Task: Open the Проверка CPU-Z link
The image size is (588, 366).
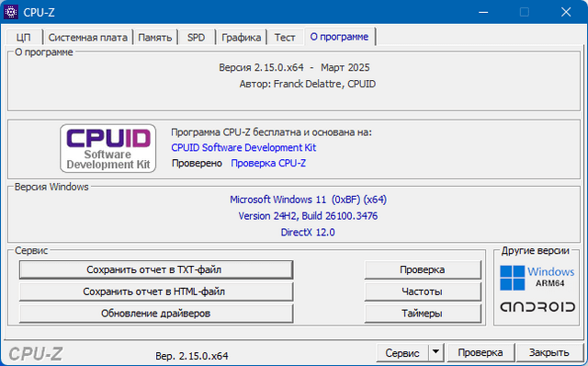Action: coord(268,164)
